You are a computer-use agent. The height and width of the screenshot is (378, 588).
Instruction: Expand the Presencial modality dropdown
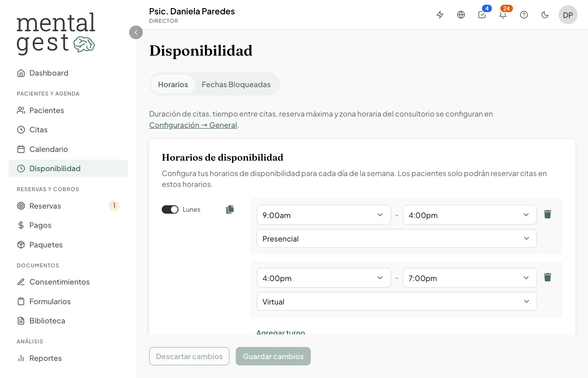tap(397, 238)
